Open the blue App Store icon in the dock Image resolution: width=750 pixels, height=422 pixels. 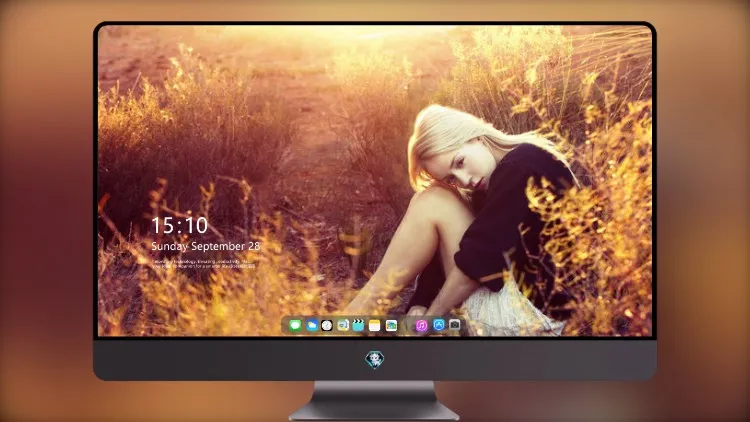point(439,325)
